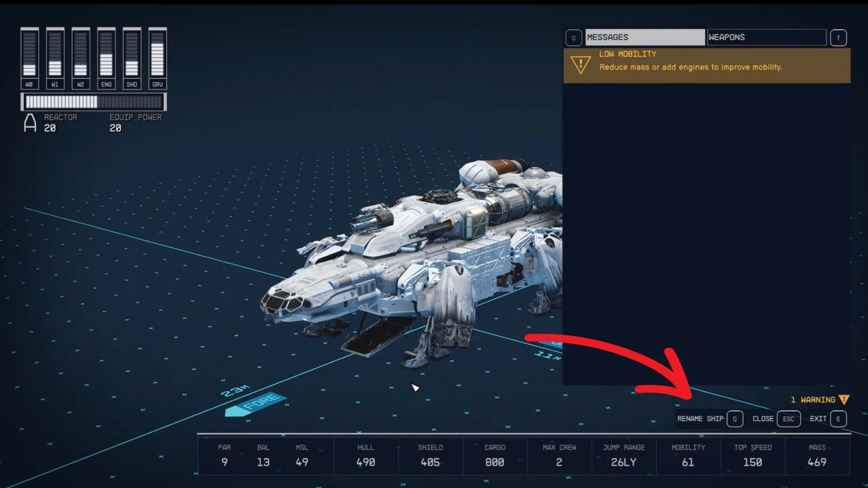Click the reactor class A icon
868x488 pixels.
[30, 123]
